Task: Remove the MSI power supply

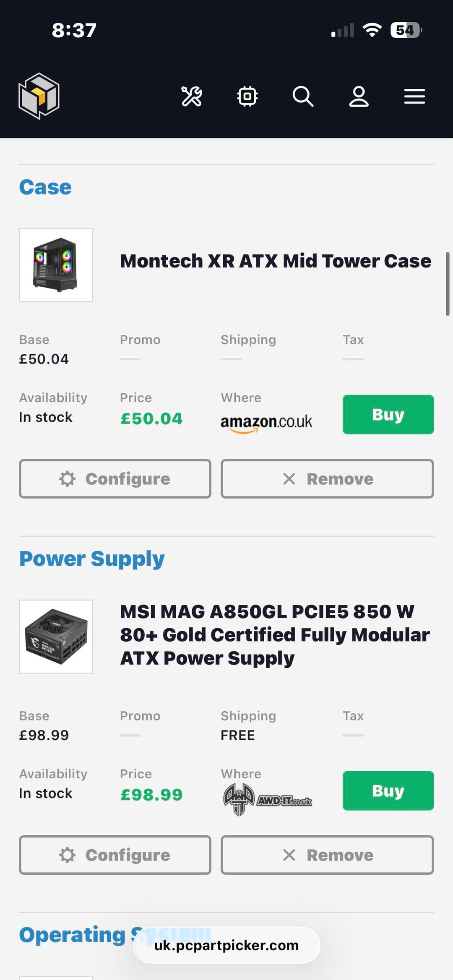Action: coord(327,855)
